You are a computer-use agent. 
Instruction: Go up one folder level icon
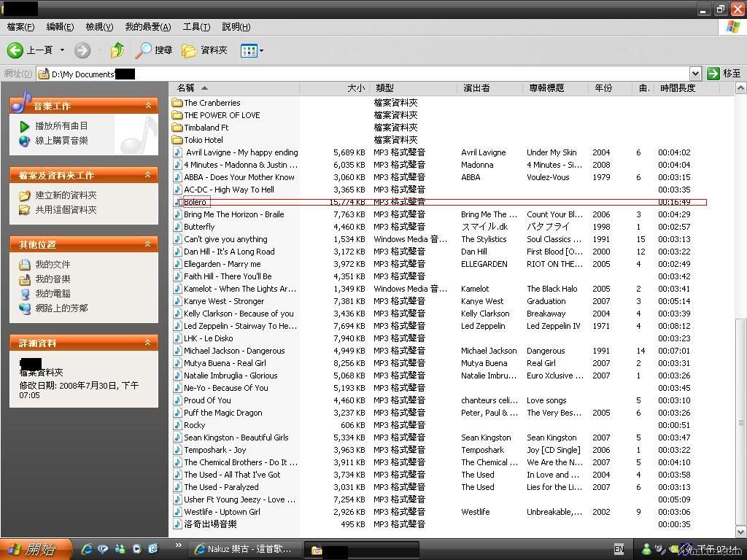click(117, 50)
